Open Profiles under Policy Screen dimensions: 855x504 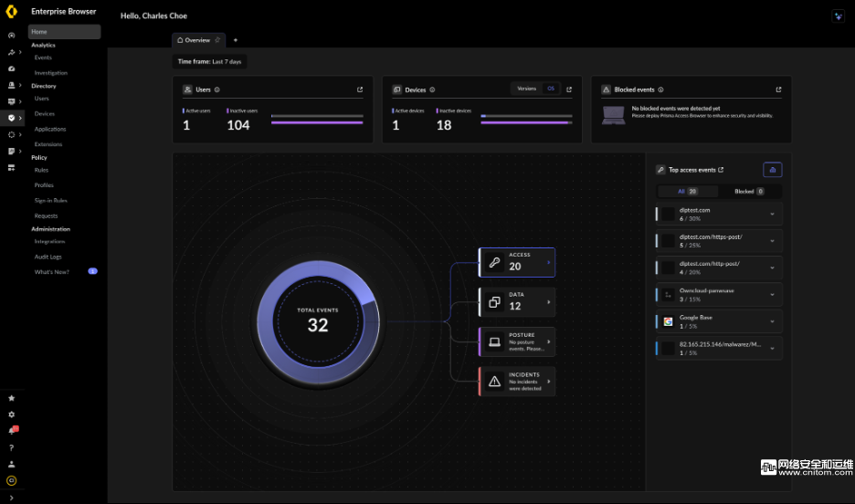click(44, 184)
